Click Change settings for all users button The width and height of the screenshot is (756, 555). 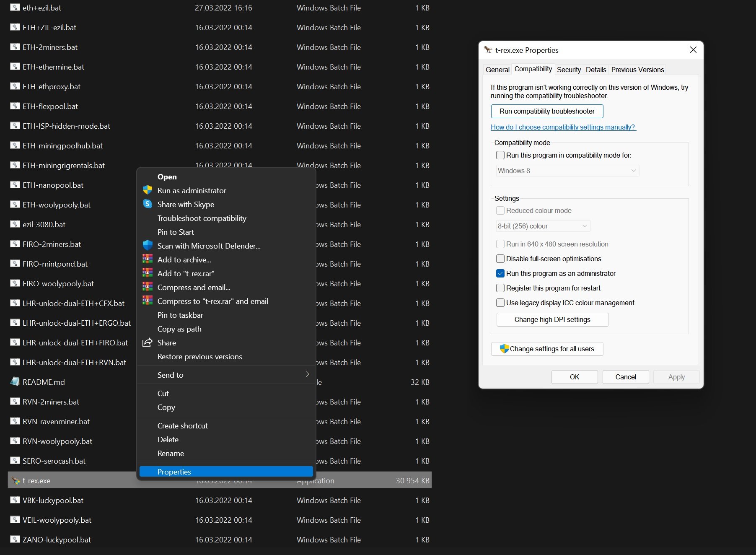pos(547,349)
